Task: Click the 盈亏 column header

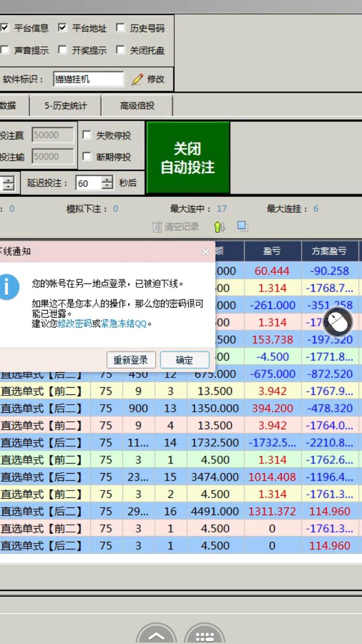Action: pyautogui.click(x=272, y=251)
